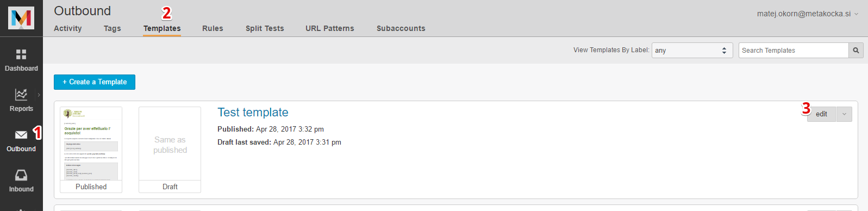Screen dimensions: 868x211
Task: Open the Inbound tray icon
Action: [21, 175]
